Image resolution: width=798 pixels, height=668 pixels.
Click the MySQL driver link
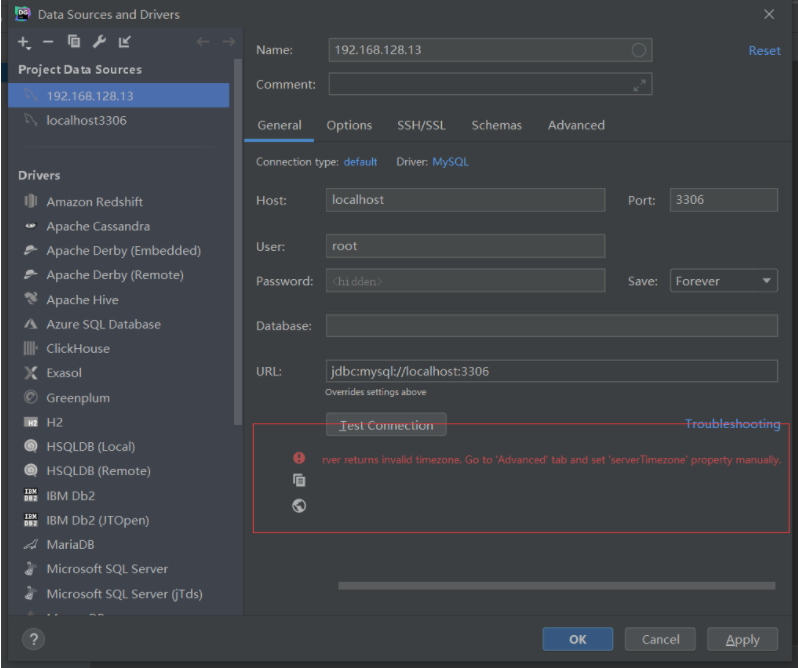(450, 162)
